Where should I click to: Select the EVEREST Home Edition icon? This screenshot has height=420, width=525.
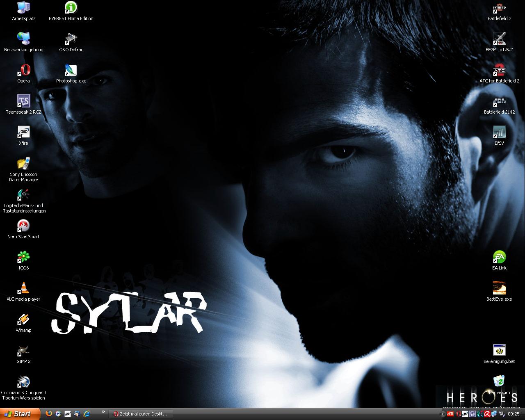point(71,11)
